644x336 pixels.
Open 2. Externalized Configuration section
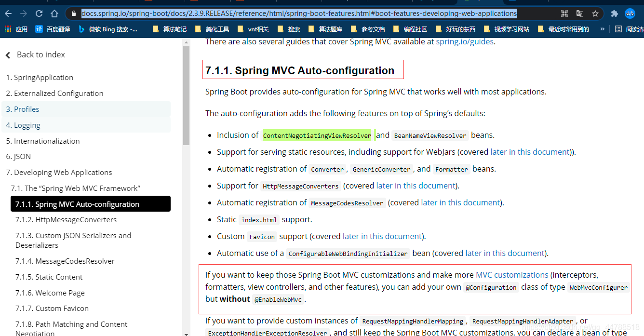[x=54, y=94]
